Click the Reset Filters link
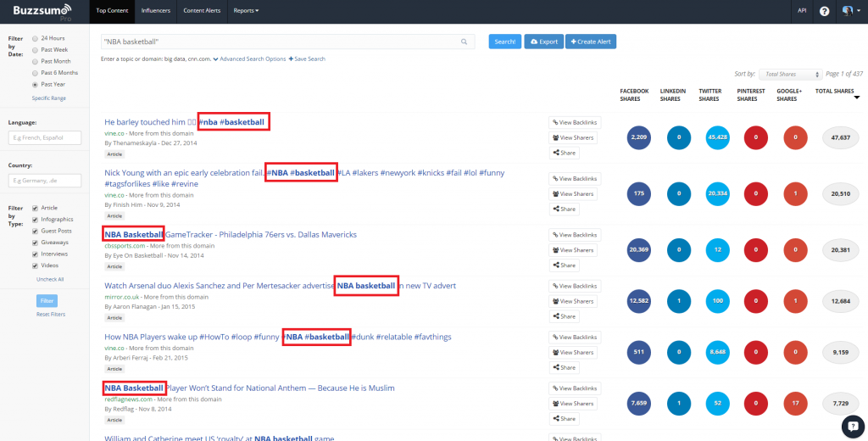The width and height of the screenshot is (868, 441). tap(50, 314)
